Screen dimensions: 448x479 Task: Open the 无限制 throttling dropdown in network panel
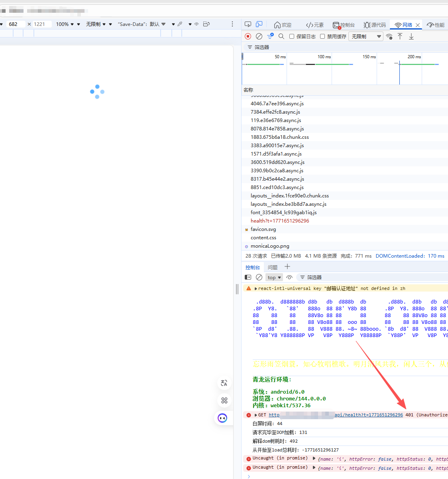tap(365, 36)
